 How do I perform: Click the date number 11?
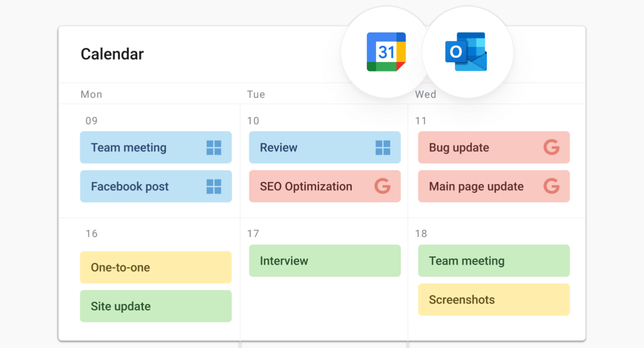[421, 121]
